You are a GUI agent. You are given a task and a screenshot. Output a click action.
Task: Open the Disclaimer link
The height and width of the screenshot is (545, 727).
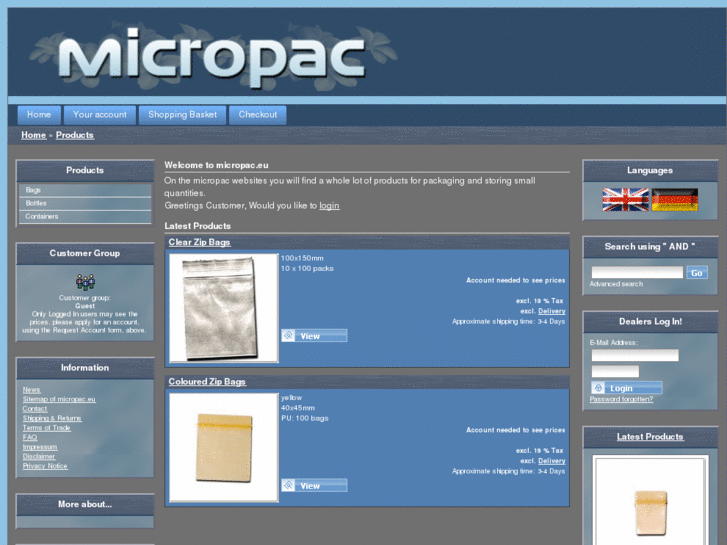(x=39, y=456)
